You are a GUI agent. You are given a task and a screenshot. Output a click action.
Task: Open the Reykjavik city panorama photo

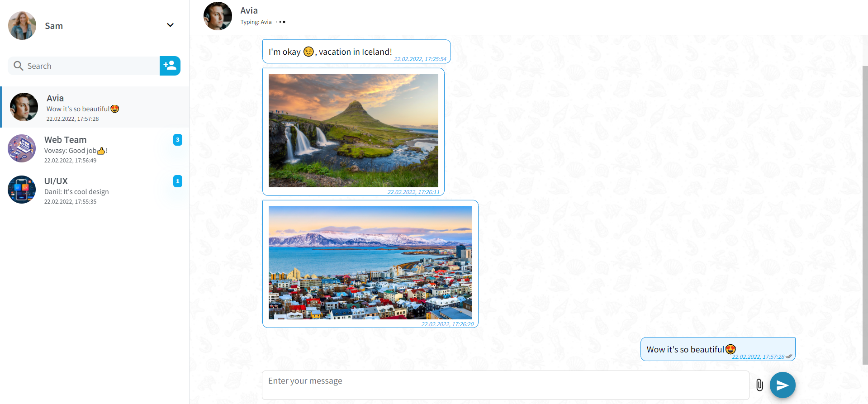[x=370, y=263]
